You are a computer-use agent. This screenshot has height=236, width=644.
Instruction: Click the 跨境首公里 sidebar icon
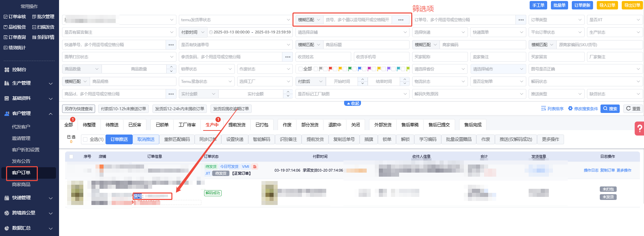7,213
